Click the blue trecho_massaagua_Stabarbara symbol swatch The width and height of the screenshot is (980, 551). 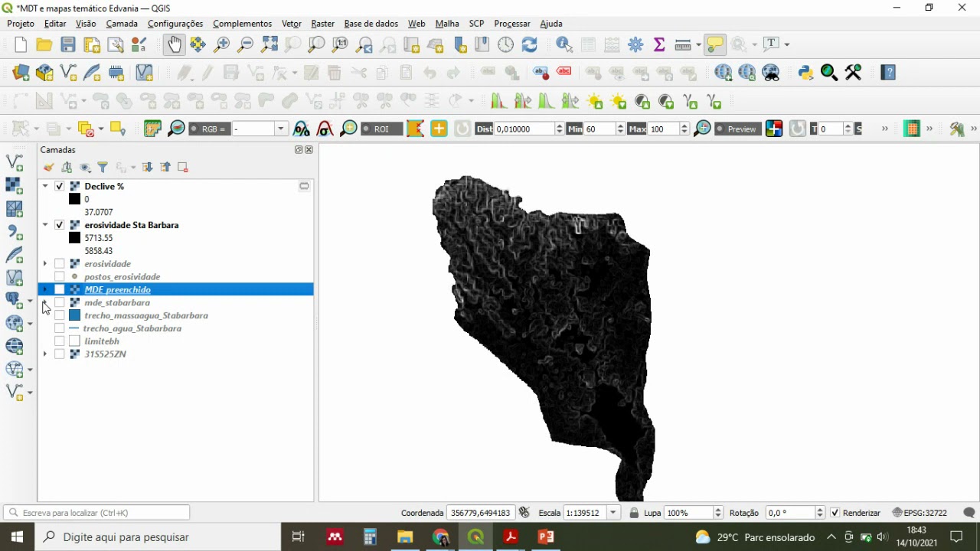[x=74, y=315]
